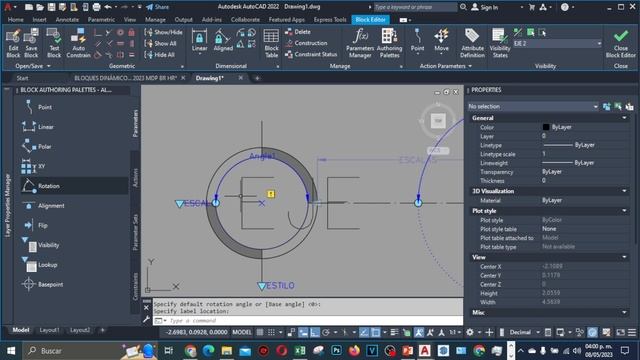Screen dimensions: 640x360
Task: Toggle PICKADD mode in Properties panel
Action: tap(607, 107)
